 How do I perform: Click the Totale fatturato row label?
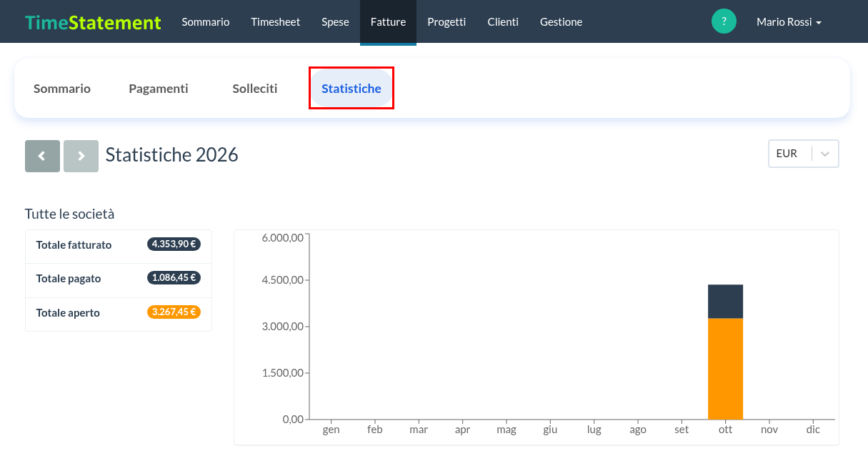click(x=74, y=244)
